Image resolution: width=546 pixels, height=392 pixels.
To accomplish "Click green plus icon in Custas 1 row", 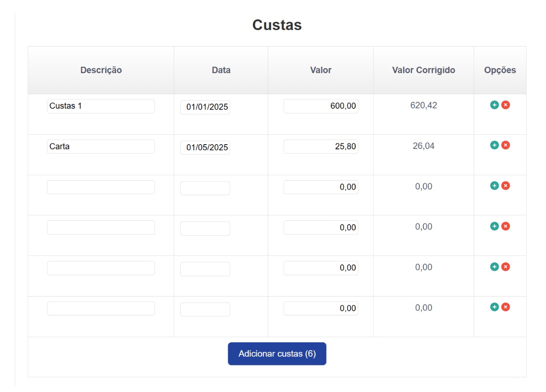I will coord(494,105).
